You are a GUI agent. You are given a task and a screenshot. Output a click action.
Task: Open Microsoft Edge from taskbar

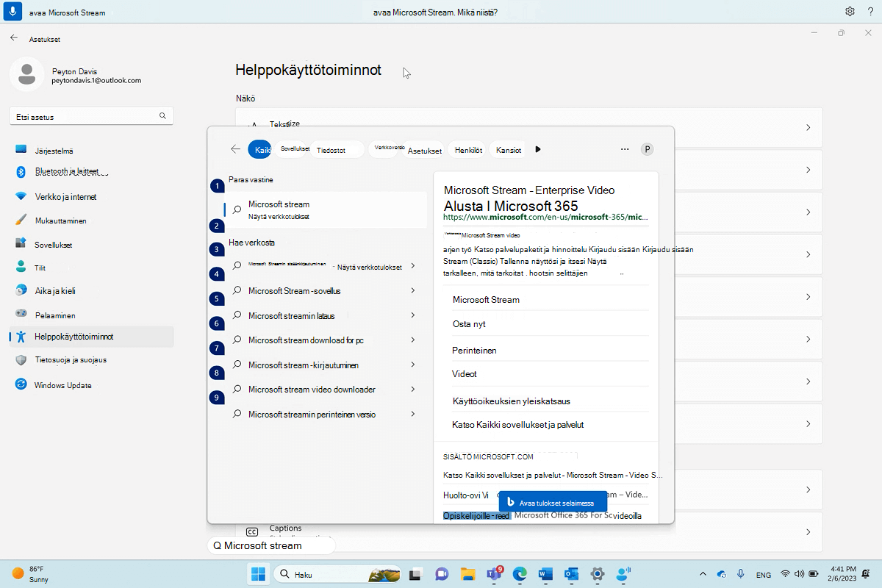[520, 574]
